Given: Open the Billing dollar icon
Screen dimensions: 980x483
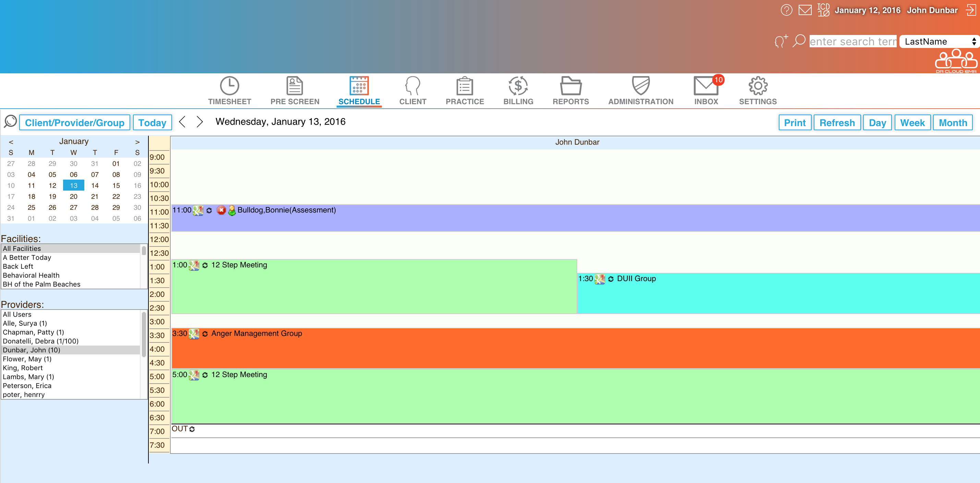Looking at the screenshot, I should 518,86.
